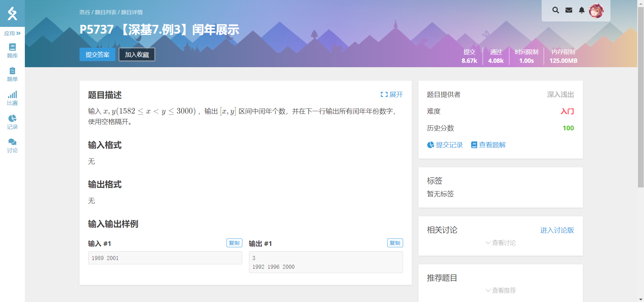Expand the problem description with 展开
The image size is (644, 302).
pos(392,95)
